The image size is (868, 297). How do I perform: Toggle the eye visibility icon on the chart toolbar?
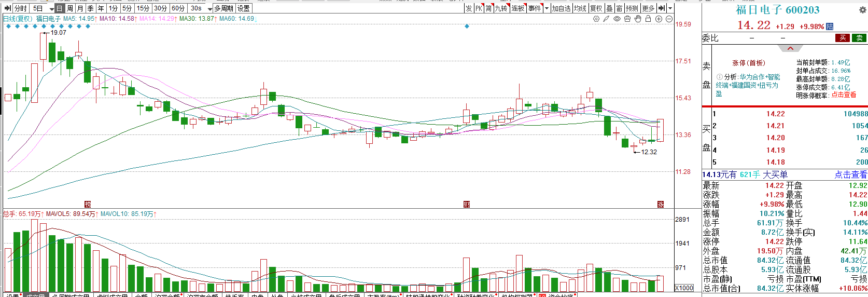(617, 19)
